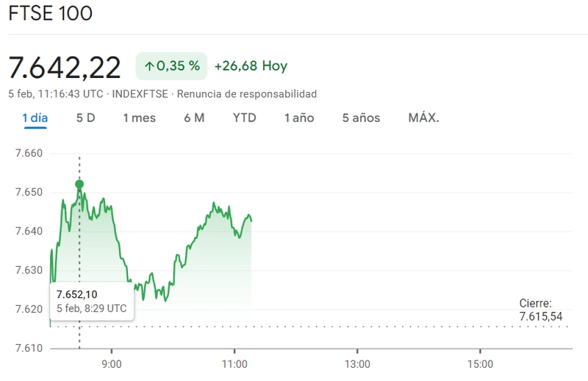
Task: Click the 0,35 % change badge
Action: (171, 66)
